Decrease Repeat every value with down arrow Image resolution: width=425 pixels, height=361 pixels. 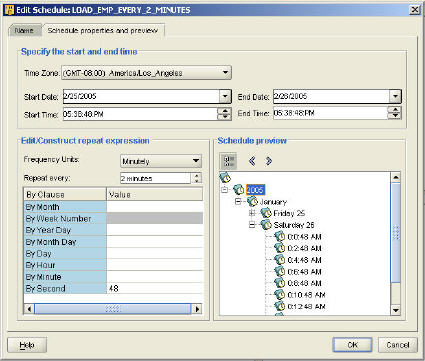pos(197,181)
